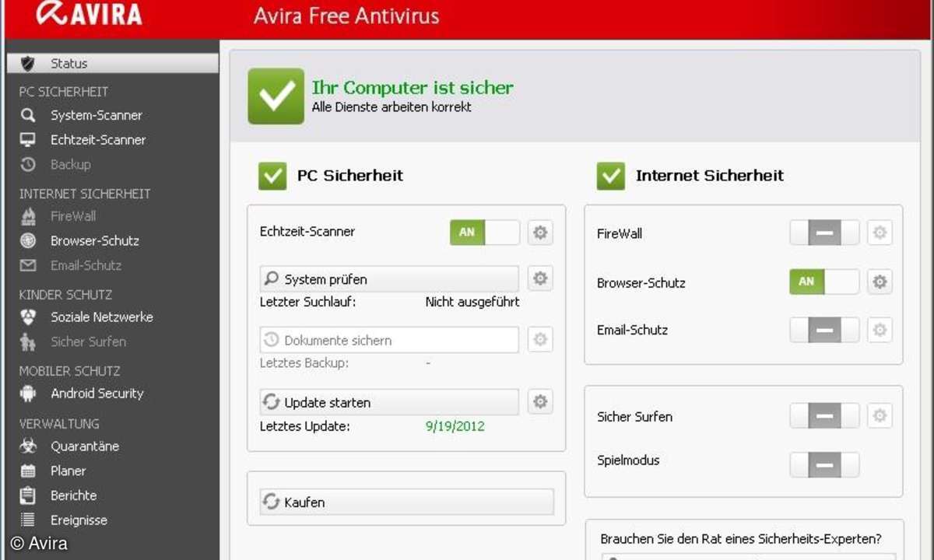
Task: Toggle the FireWall switch
Action: (x=824, y=233)
